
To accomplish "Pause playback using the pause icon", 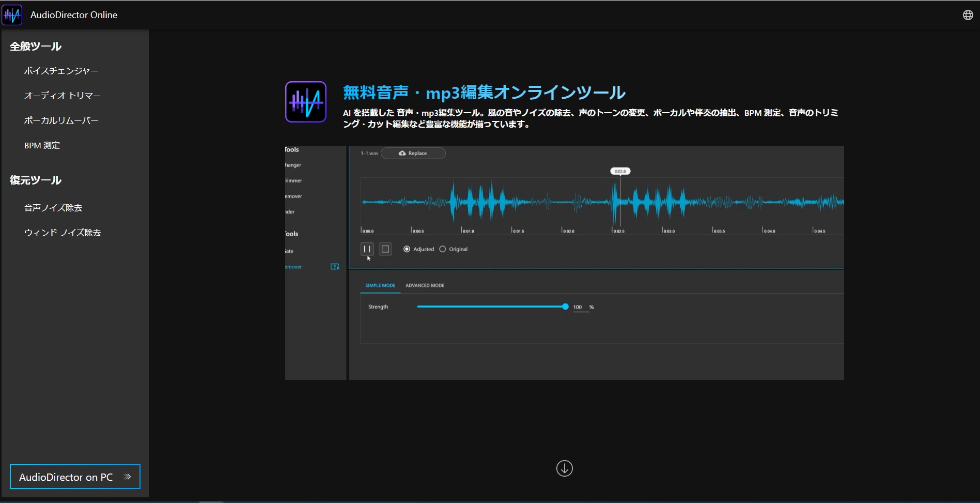I will (367, 249).
